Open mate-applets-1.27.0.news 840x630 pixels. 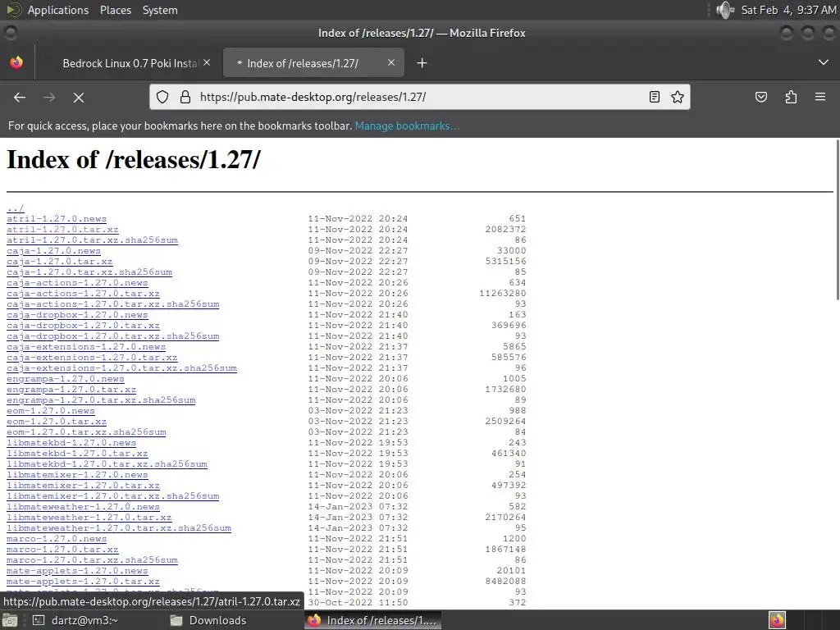77,571
